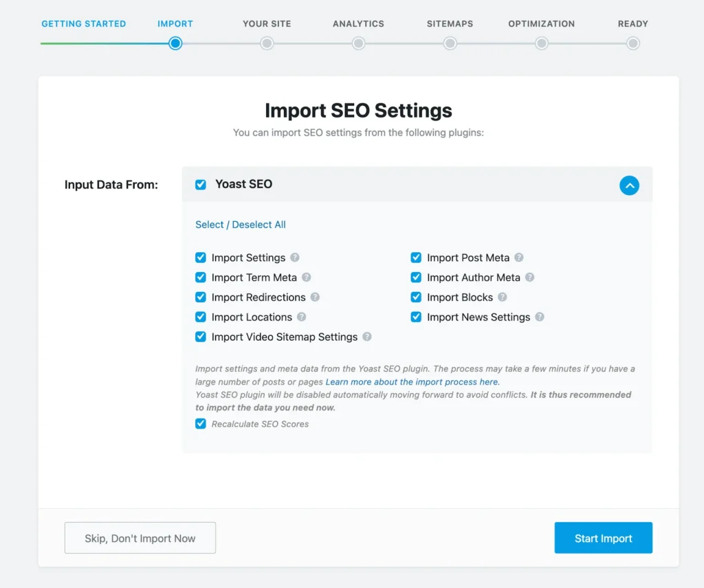The width and height of the screenshot is (704, 588).
Task: Open the help tooltip for Import Settings
Action: [296, 258]
